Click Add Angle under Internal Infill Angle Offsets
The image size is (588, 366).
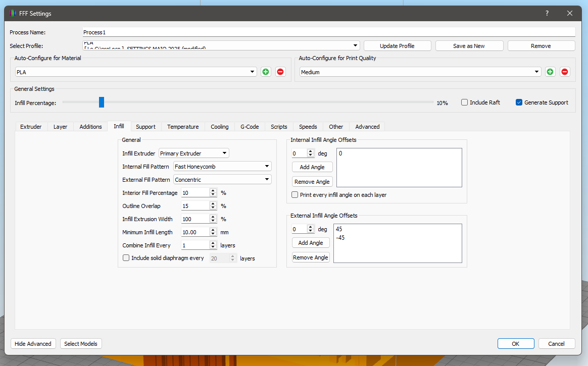312,167
